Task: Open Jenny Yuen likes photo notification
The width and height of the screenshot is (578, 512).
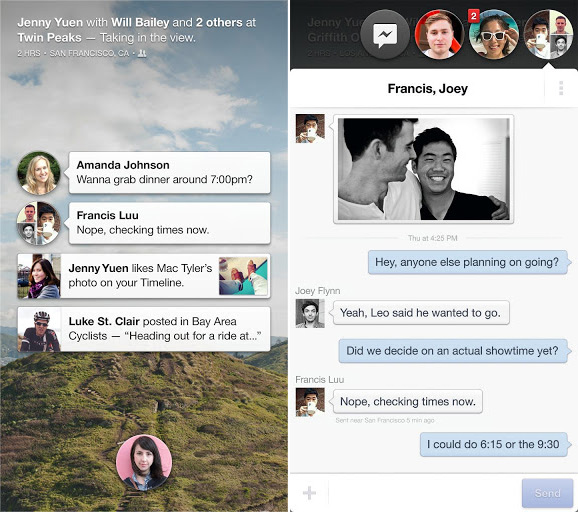Action: (x=144, y=276)
